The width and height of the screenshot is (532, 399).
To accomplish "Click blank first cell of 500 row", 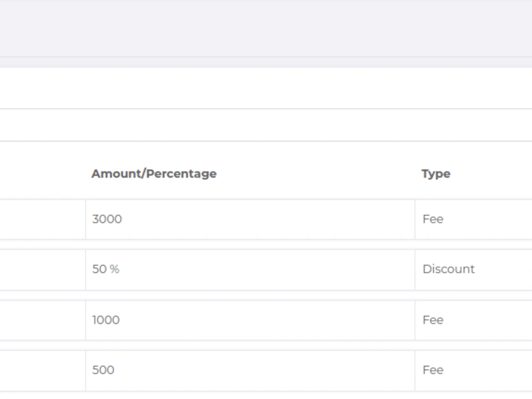I will 43,370.
